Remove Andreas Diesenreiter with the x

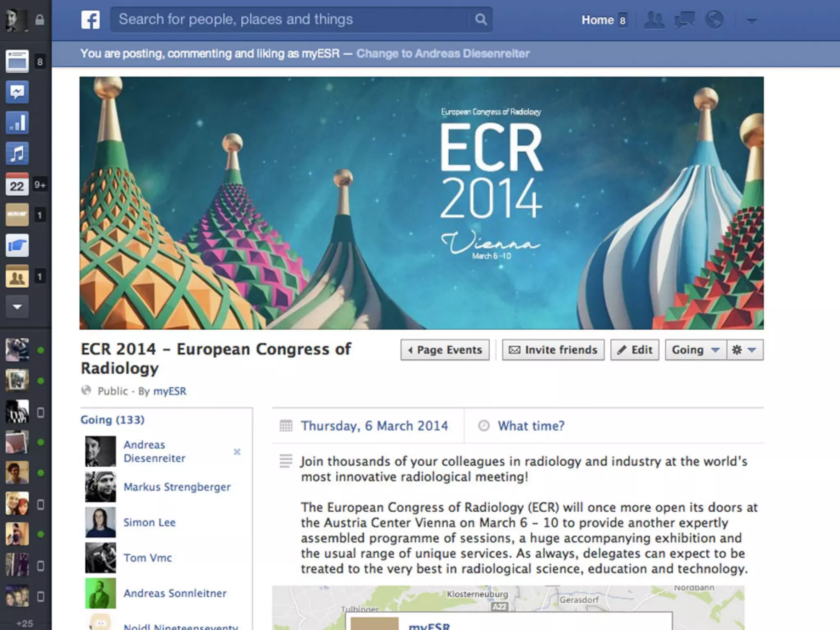click(x=237, y=452)
